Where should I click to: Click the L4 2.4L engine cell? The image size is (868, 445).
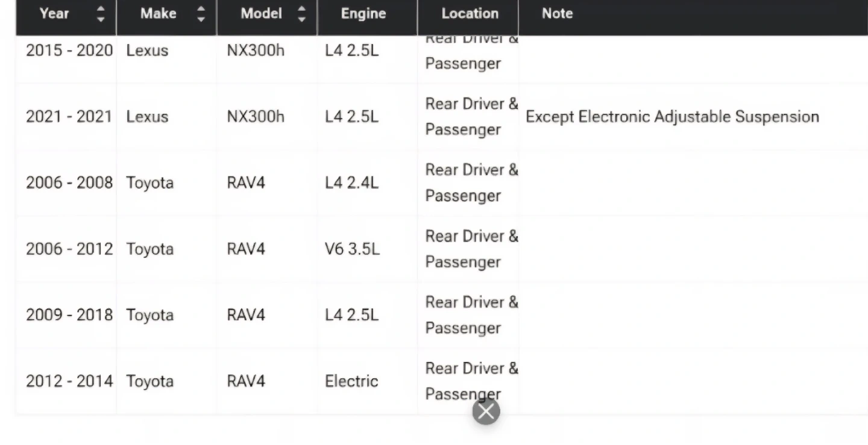351,183
